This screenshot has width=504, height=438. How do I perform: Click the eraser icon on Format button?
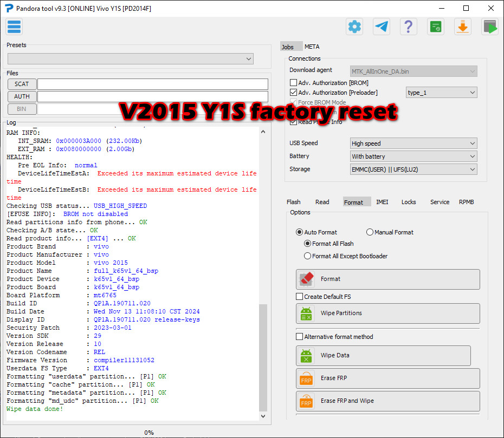(306, 279)
